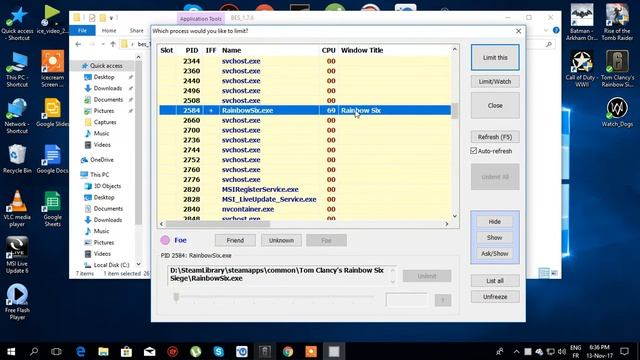Open Google Slides desktop icon
Screen dimensions: 640x360
click(52, 112)
